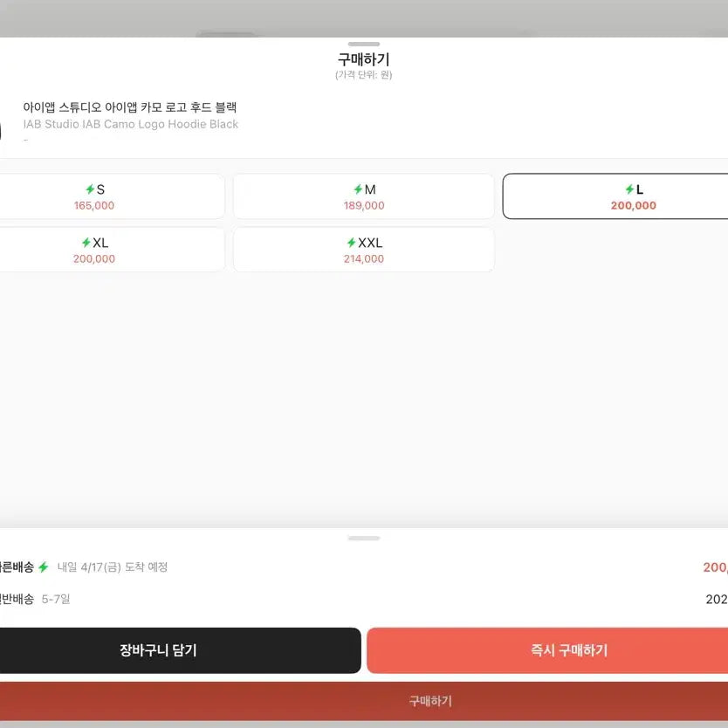728x728 pixels.
Task: Tap the 구매하기 sheet title
Action: click(x=363, y=59)
